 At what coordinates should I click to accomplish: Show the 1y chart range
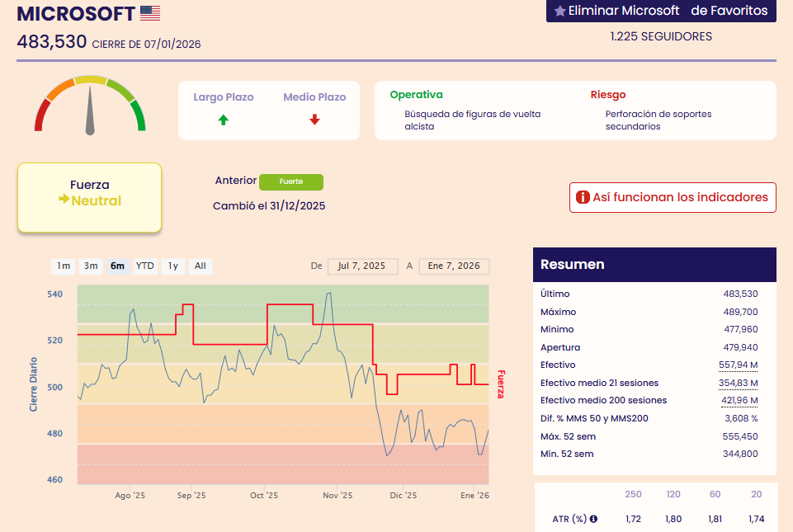pos(173,266)
